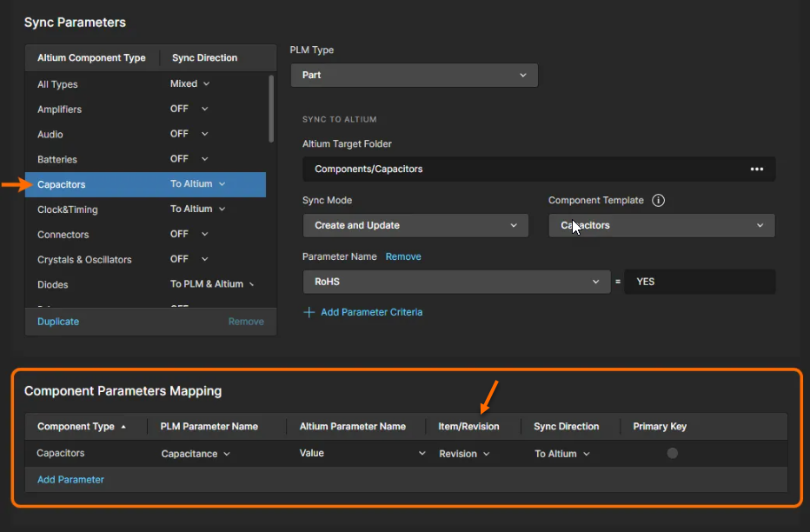Click the Component Type sort arrow
This screenshot has width=810, height=532.
coord(123,427)
